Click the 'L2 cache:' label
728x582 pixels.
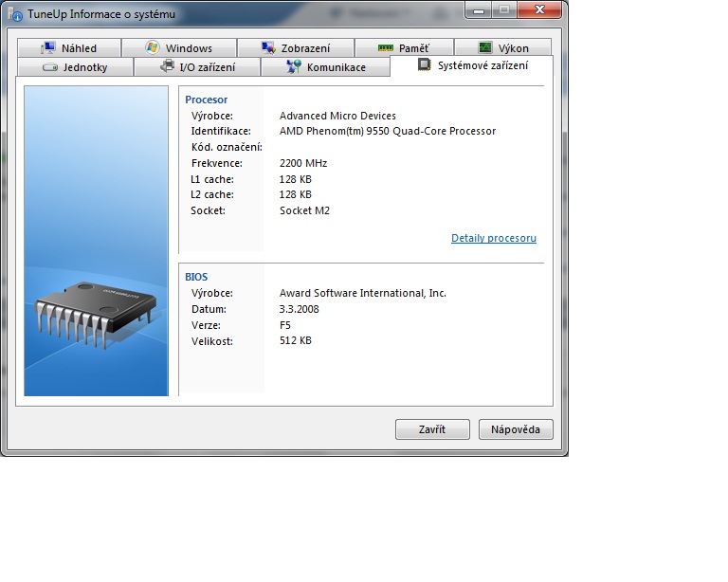pyautogui.click(x=212, y=194)
